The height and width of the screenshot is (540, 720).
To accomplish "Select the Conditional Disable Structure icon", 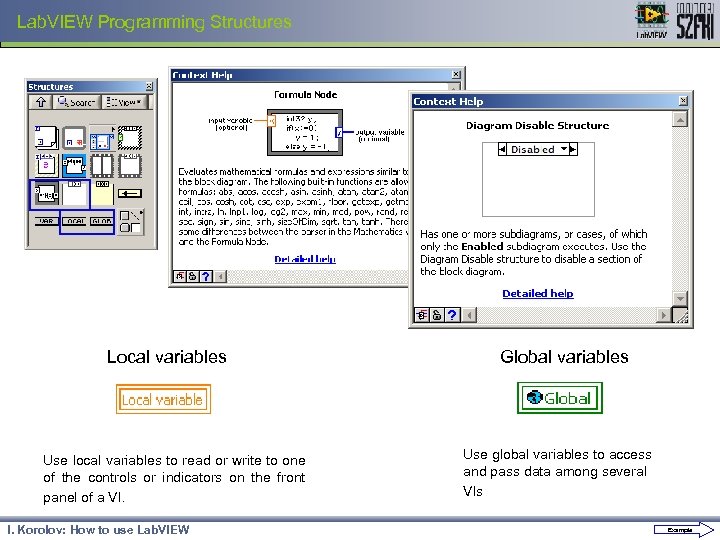I will (102, 193).
